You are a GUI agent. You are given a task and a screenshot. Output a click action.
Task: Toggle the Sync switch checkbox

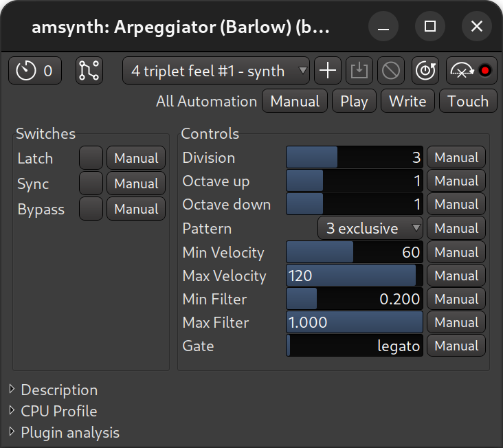coord(91,183)
